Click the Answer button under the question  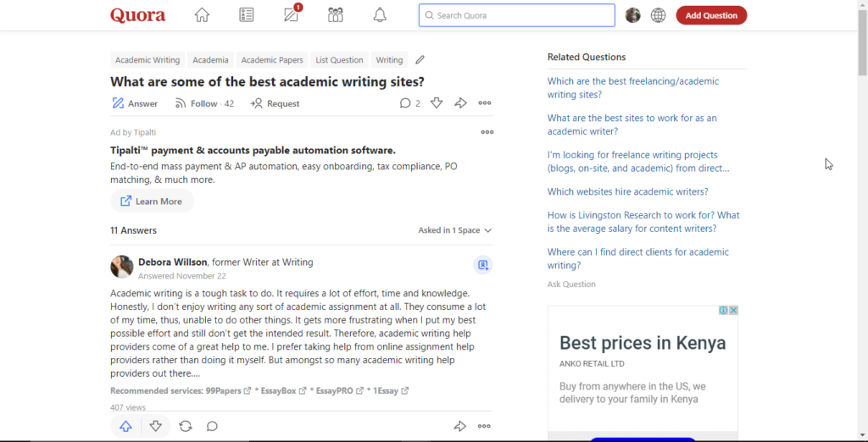pyautogui.click(x=135, y=103)
